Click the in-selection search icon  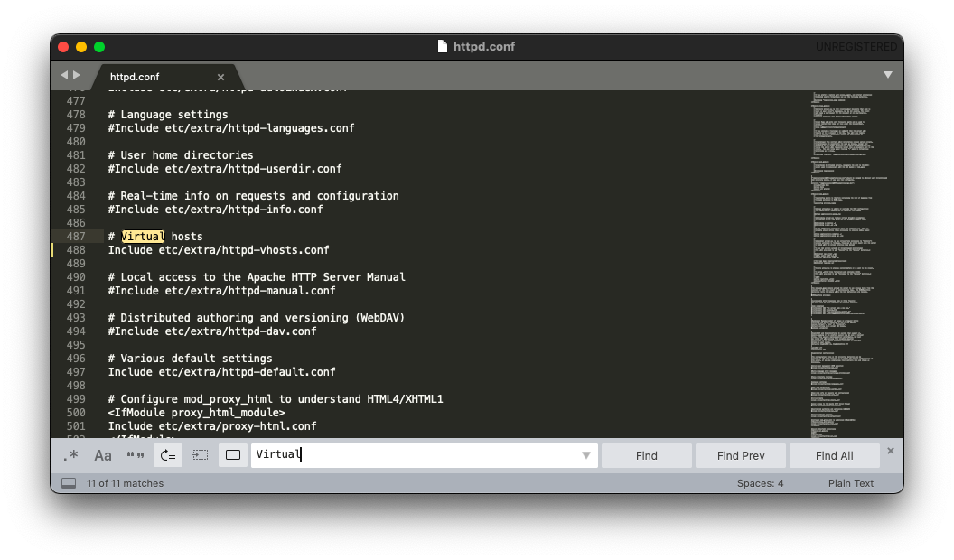coord(201,455)
